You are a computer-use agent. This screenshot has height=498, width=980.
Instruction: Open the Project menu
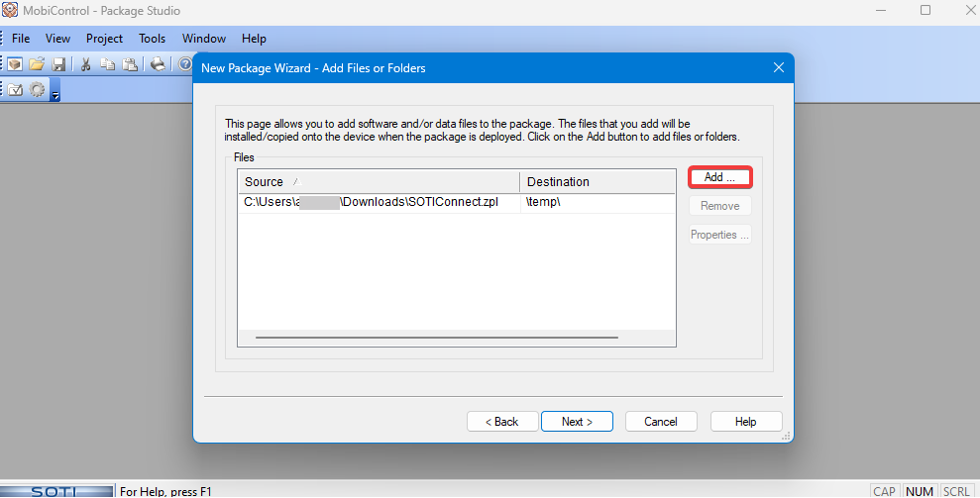coord(104,39)
